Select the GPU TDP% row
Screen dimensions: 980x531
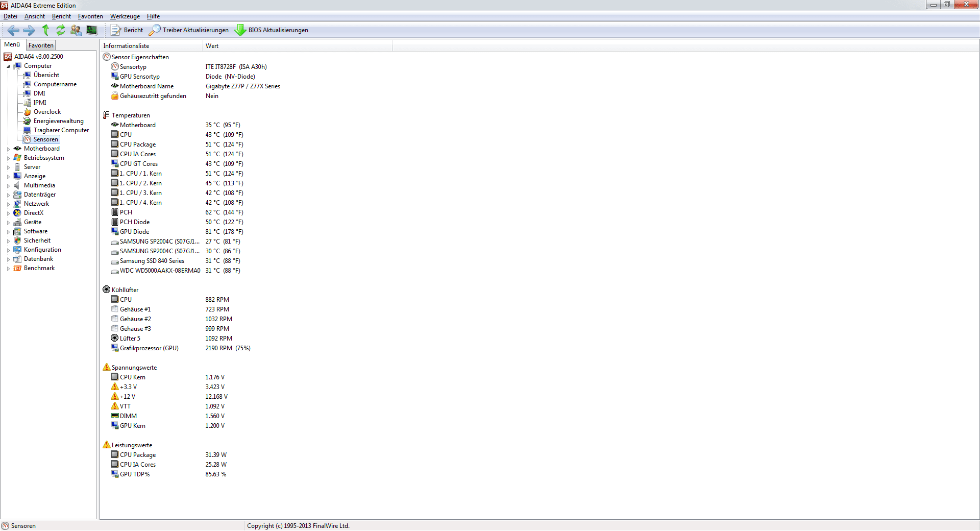pos(169,474)
